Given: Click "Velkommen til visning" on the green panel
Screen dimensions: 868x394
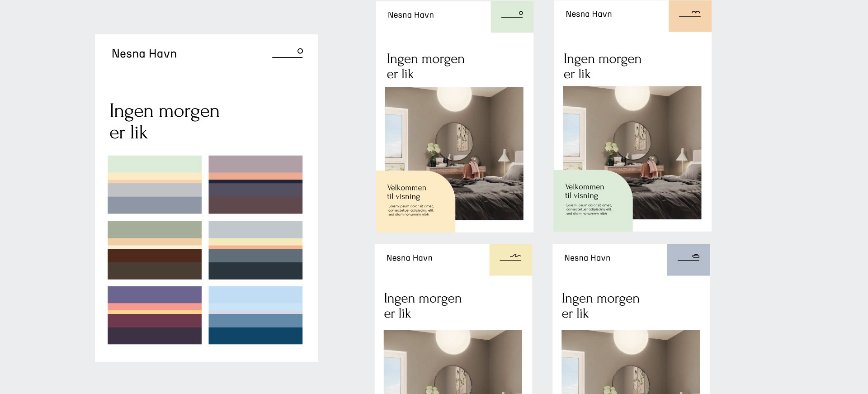Looking at the screenshot, I should (x=585, y=191).
